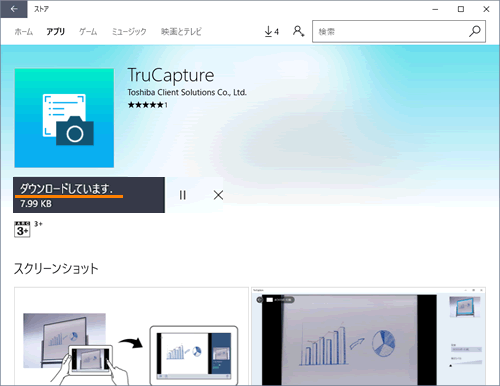The height and width of the screenshot is (386, 500).
Task: Select the ゲーム tab
Action: (88, 32)
